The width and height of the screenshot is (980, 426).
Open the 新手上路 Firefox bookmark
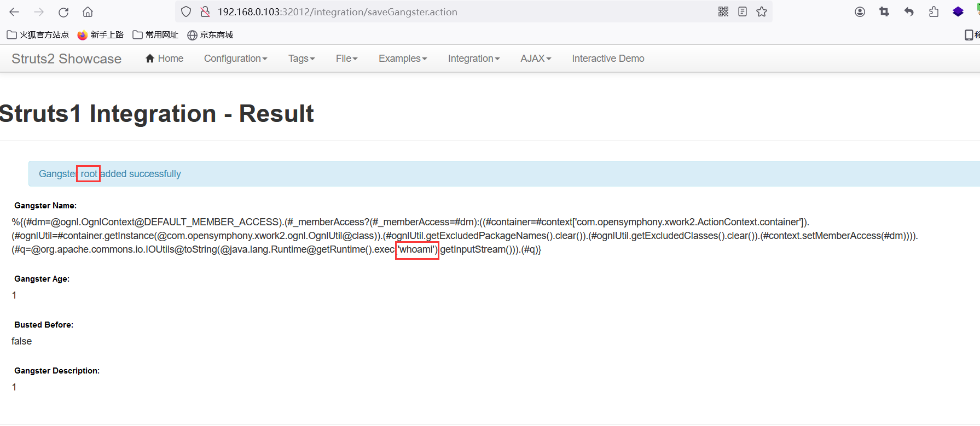[101, 35]
